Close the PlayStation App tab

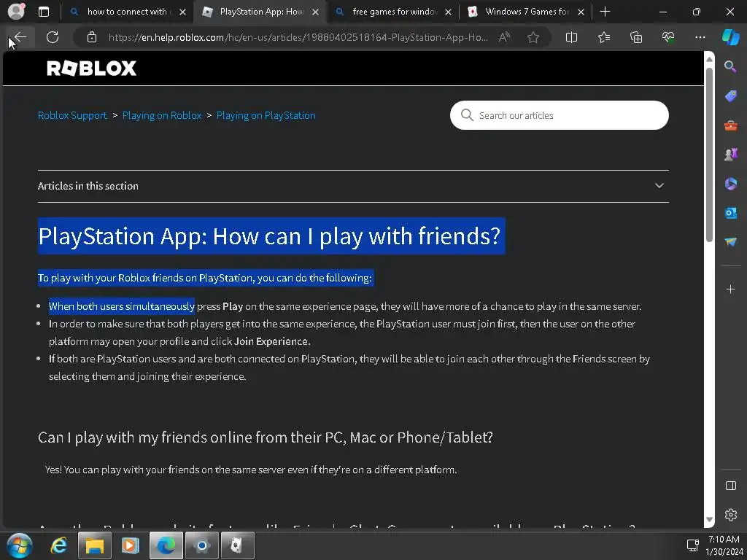[315, 12]
